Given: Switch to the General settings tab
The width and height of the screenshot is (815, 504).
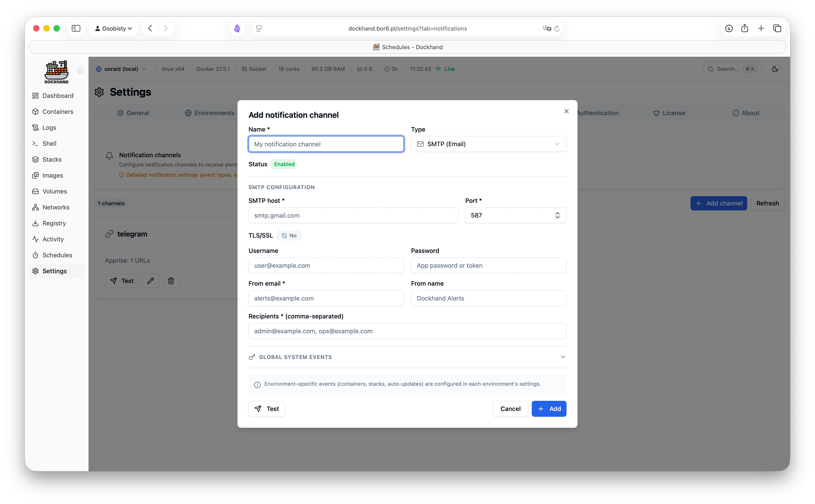Looking at the screenshot, I should pyautogui.click(x=133, y=113).
